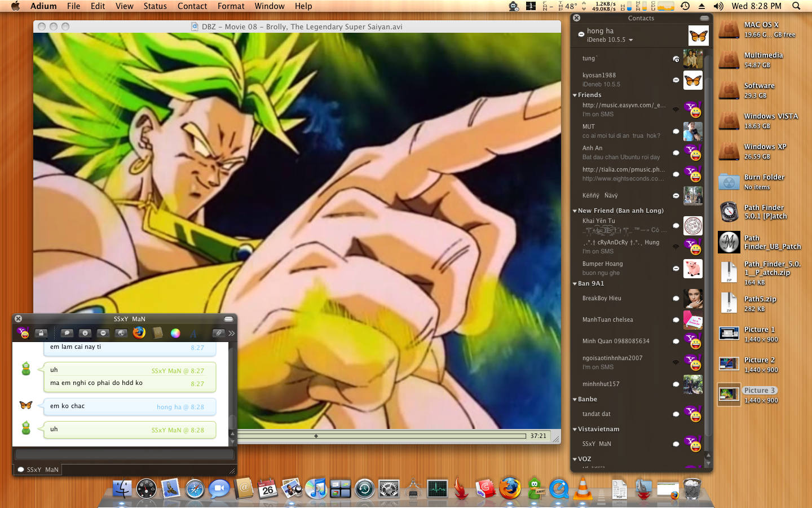Select contact ngoisaotinhnhan2007
The height and width of the screenshot is (508, 812).
(x=638, y=362)
